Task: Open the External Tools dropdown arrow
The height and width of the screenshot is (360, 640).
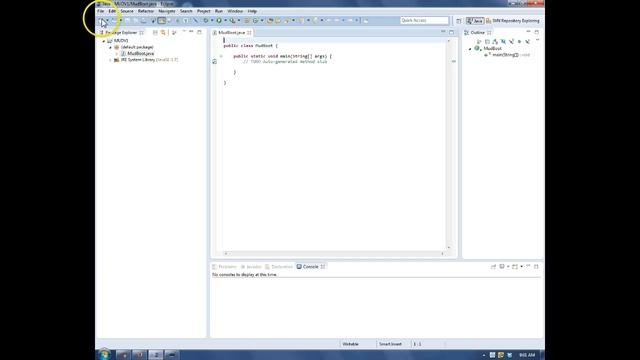Action: 239,20
